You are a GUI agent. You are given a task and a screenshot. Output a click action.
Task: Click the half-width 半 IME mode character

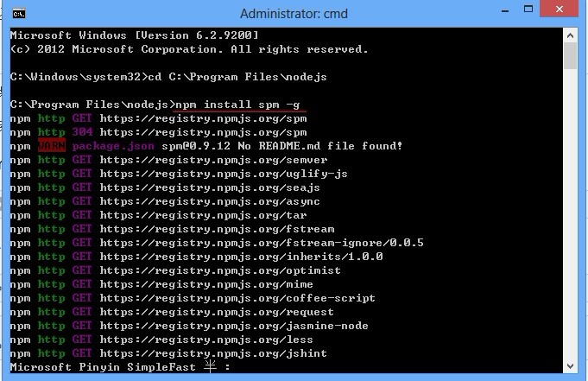point(210,366)
